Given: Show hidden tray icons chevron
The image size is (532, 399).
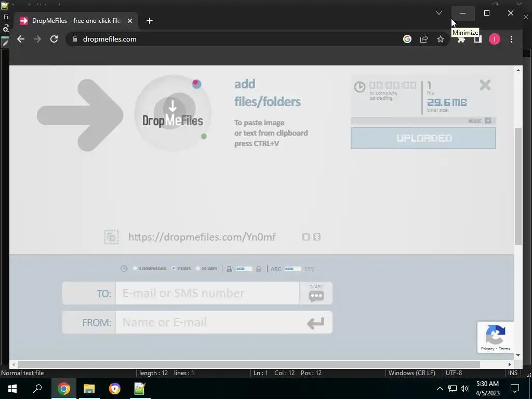Looking at the screenshot, I should click(440, 389).
